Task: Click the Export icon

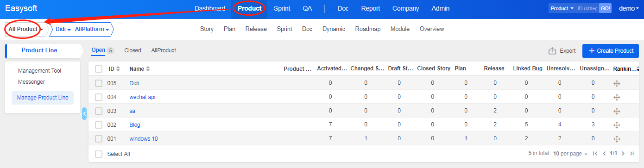Action: (x=552, y=51)
